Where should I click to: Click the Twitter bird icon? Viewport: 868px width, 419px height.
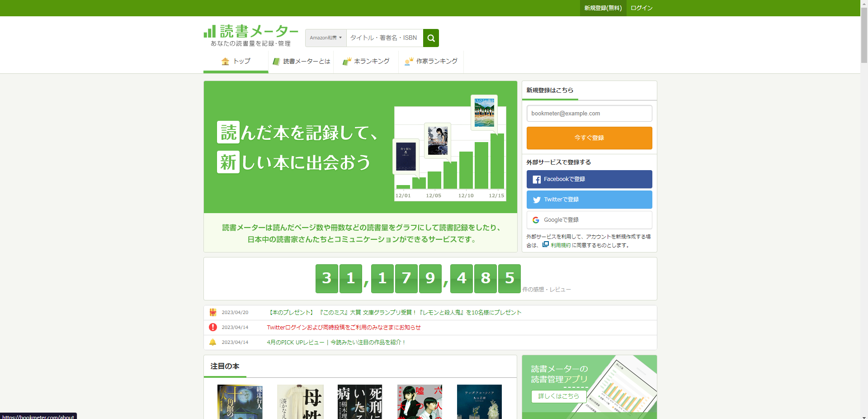pyautogui.click(x=537, y=200)
